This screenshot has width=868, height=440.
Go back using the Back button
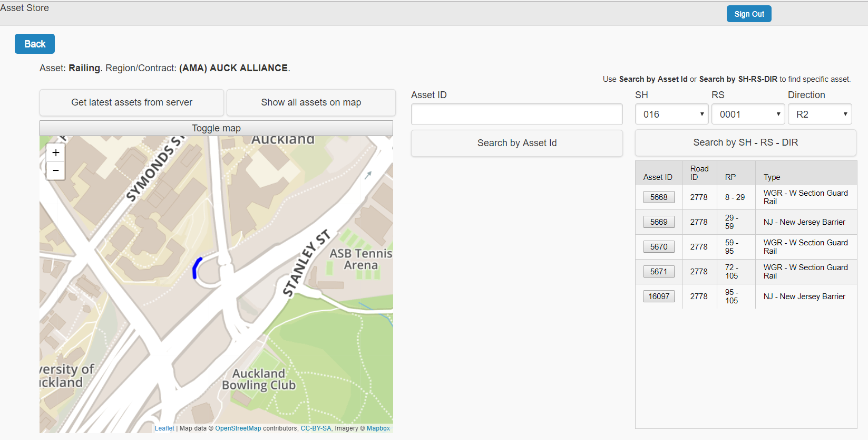pos(35,44)
